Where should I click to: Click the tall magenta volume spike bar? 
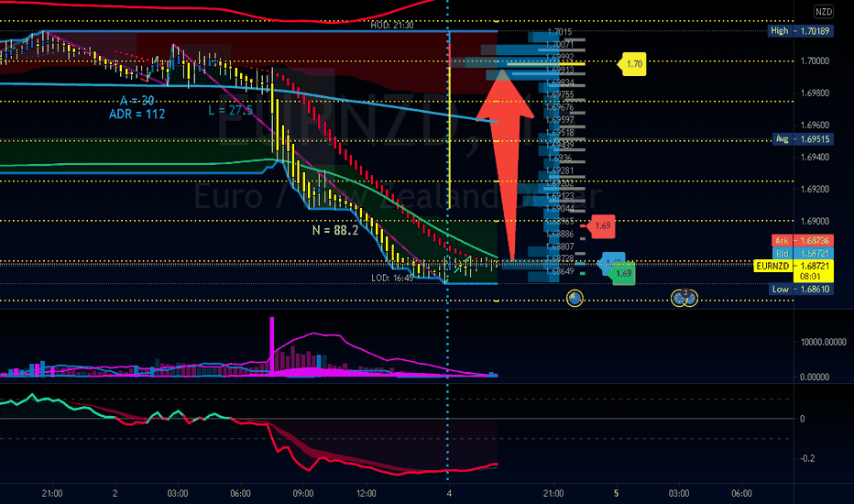tap(272, 345)
